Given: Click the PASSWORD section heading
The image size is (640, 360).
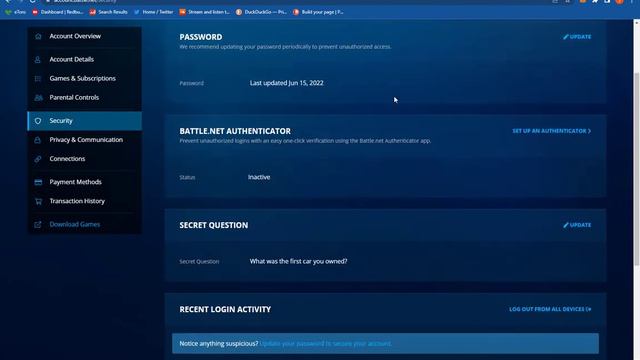Looking at the screenshot, I should 201,37.
